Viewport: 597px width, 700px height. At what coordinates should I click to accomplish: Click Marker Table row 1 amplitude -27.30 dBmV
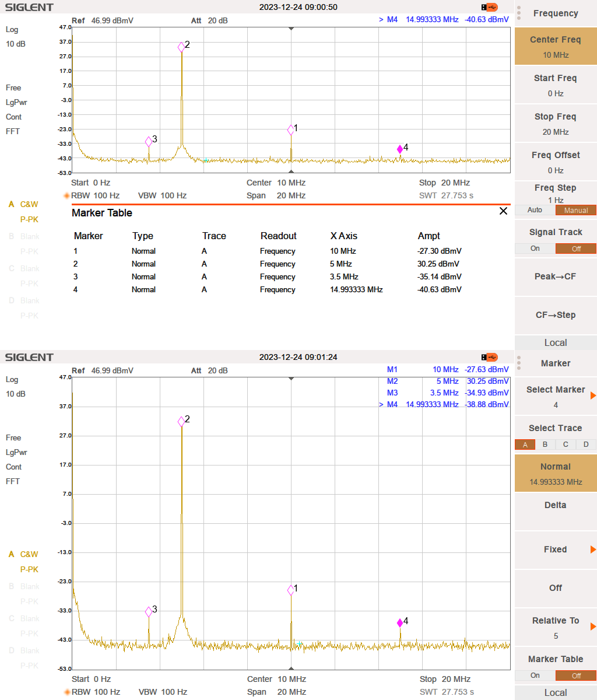click(x=440, y=251)
